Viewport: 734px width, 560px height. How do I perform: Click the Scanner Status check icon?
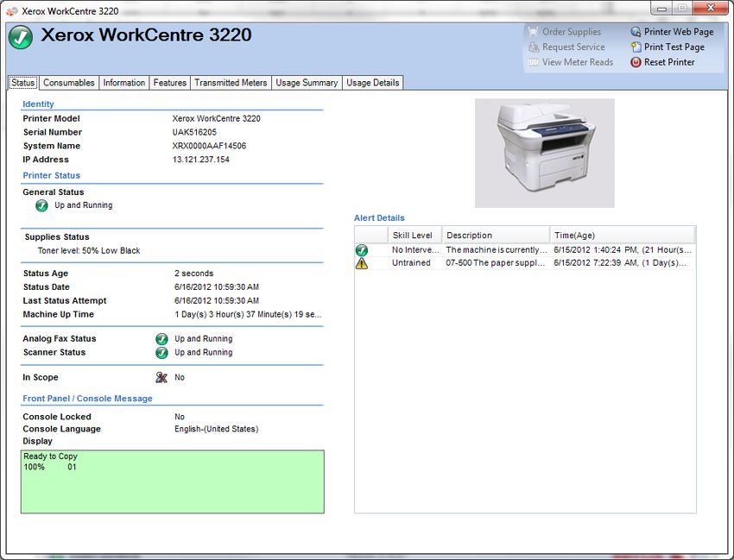click(161, 353)
